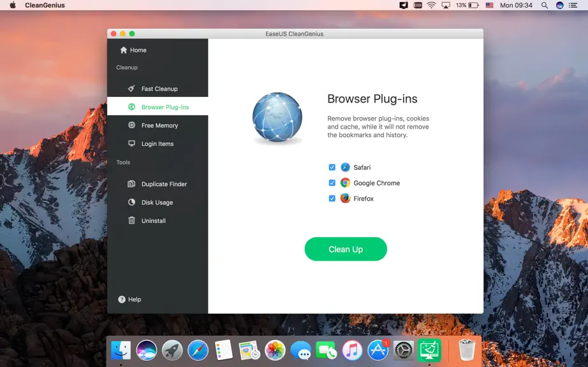This screenshot has height=367, width=588.
Task: Open Help link text at sidebar bottom
Action: [135, 299]
